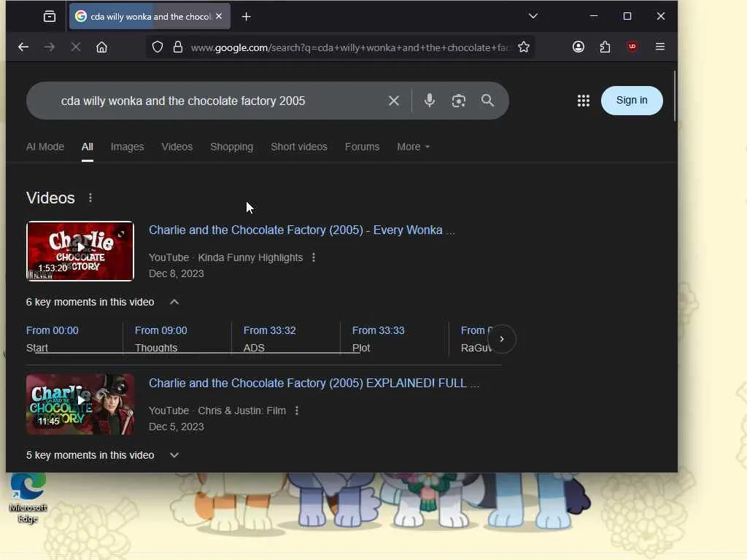Switch to Images results tab
Image resolution: width=747 pixels, height=560 pixels.
tap(127, 147)
